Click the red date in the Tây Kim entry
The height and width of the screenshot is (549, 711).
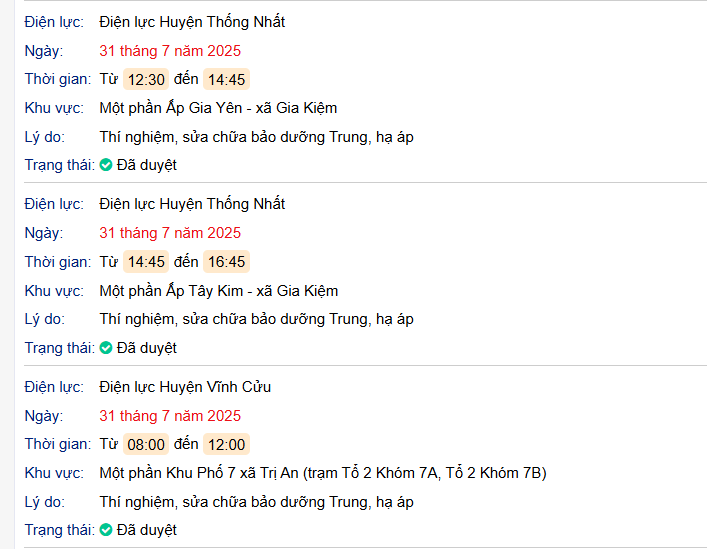[x=170, y=233]
